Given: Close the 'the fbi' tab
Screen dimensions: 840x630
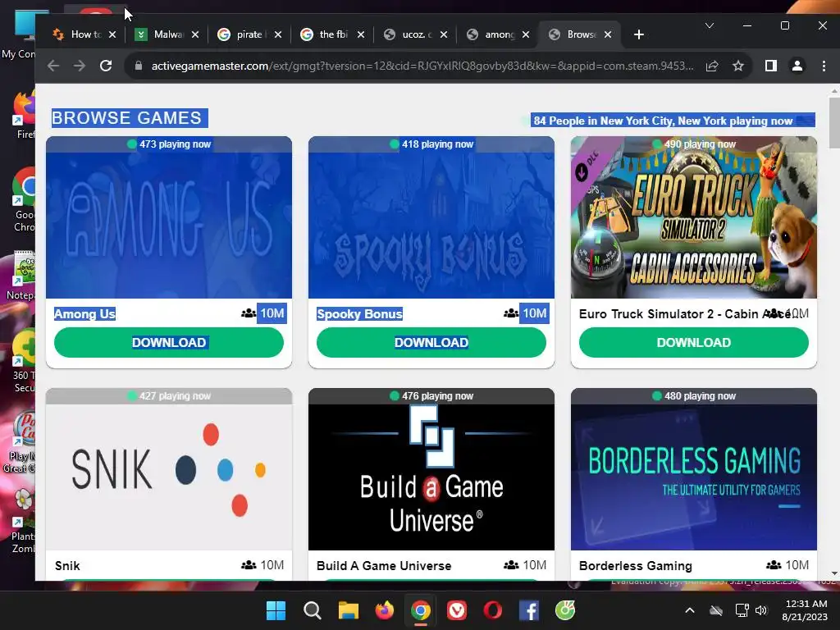Looking at the screenshot, I should click(x=361, y=34).
